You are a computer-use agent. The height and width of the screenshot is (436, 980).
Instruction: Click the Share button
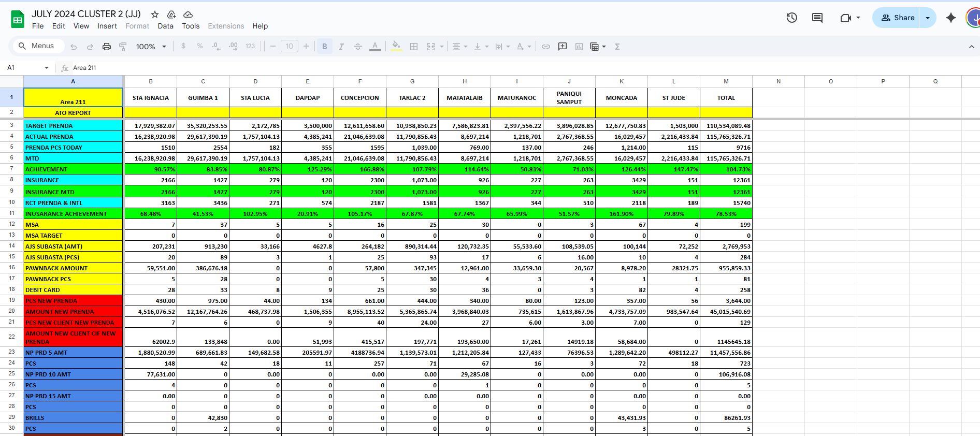click(x=898, y=18)
